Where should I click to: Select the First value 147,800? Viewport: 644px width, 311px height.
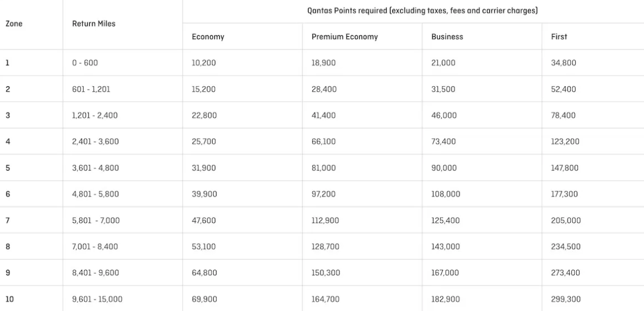(x=565, y=168)
